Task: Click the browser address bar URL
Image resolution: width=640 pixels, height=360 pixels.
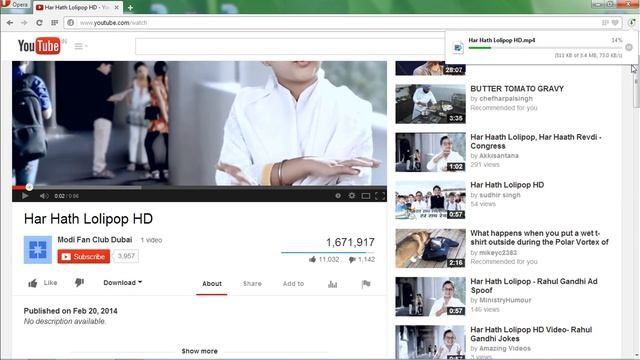Action: (113, 23)
